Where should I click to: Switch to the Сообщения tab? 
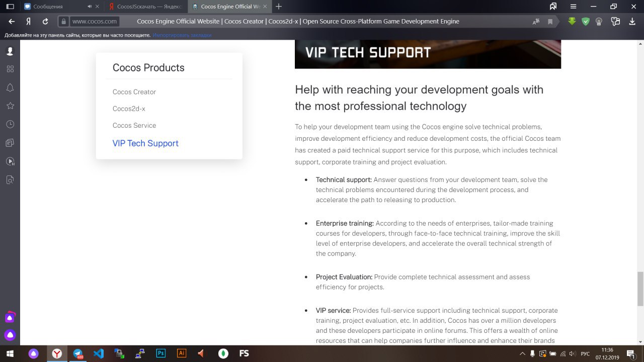coord(48,7)
